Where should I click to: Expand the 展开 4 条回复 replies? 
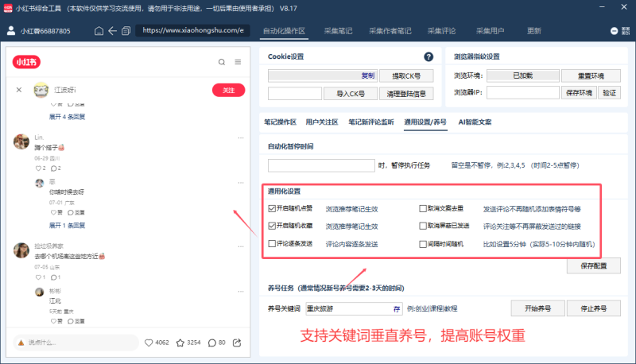pyautogui.click(x=67, y=117)
